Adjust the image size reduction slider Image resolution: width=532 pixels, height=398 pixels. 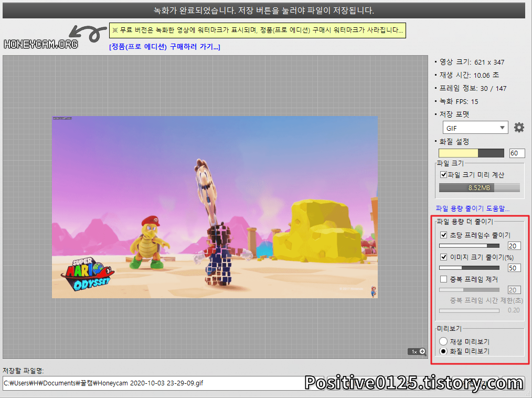[x=469, y=268]
